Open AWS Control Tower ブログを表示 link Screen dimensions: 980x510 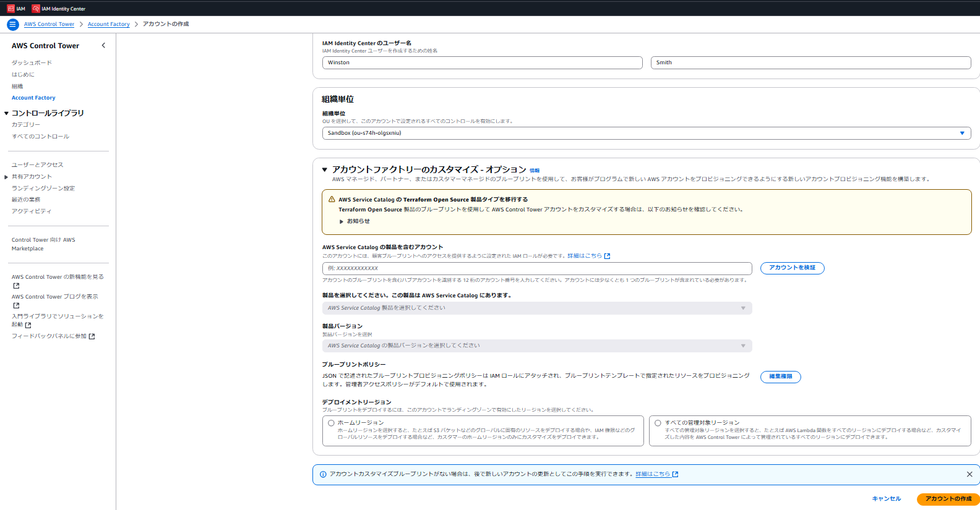click(x=54, y=297)
